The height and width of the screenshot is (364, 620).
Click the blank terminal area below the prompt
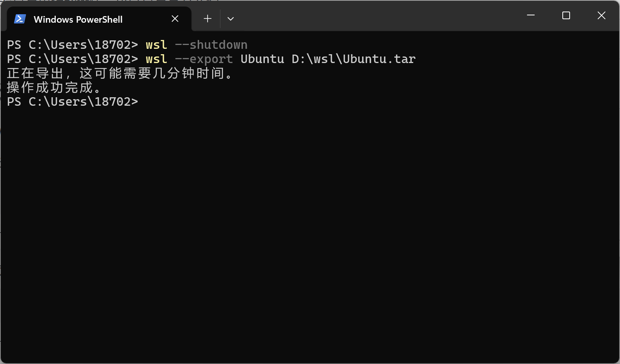tap(308, 231)
